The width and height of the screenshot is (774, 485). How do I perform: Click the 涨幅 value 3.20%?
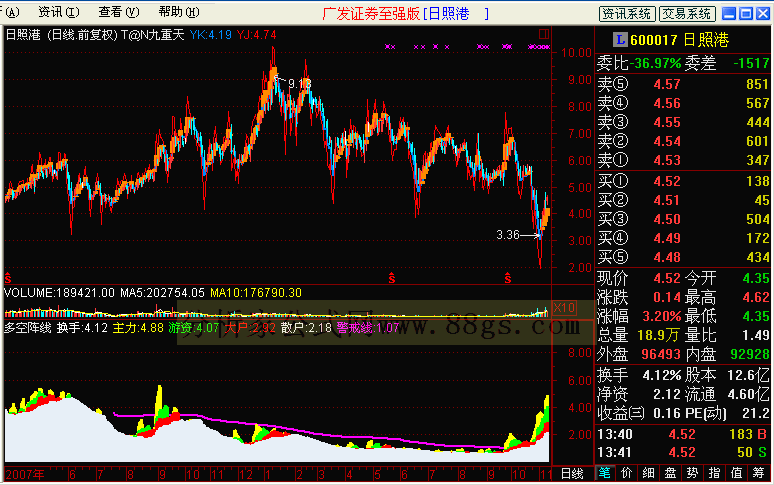tap(661, 316)
